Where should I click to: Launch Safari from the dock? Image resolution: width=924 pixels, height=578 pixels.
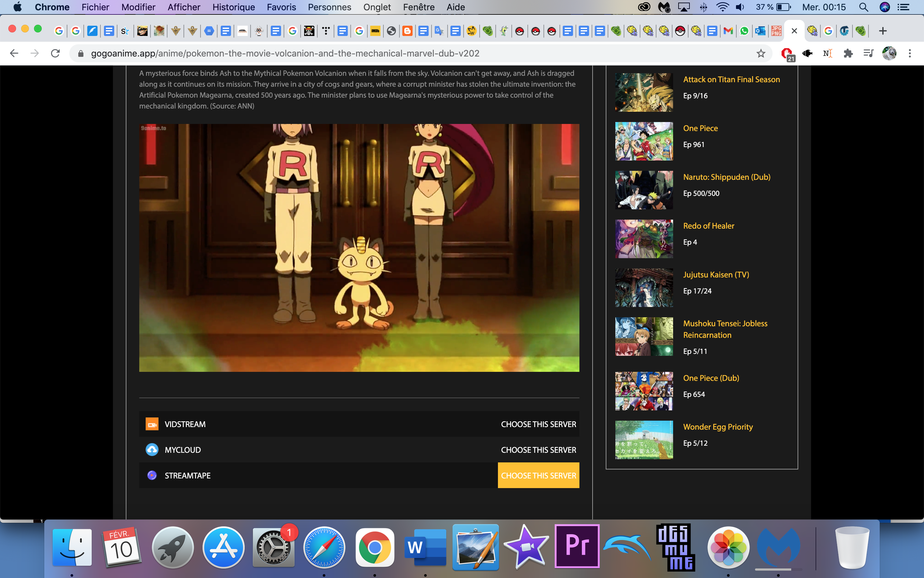324,547
